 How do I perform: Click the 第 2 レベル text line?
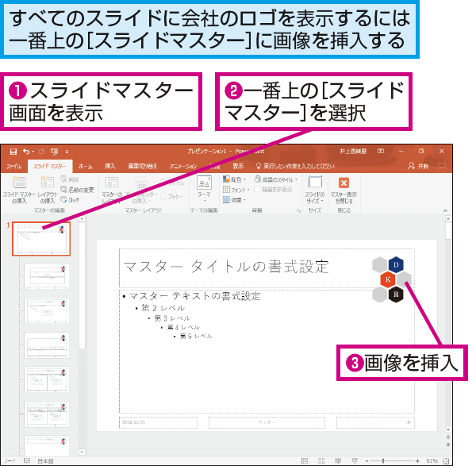pos(163,308)
